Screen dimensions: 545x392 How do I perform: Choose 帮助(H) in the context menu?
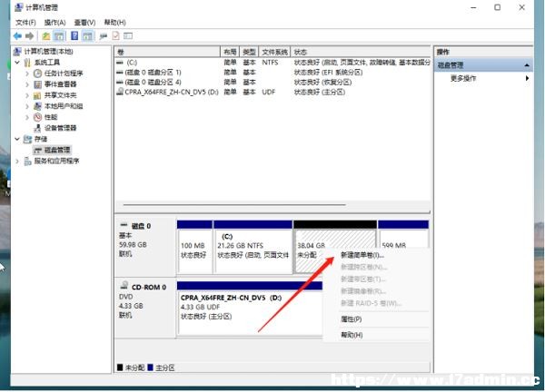(x=376, y=335)
